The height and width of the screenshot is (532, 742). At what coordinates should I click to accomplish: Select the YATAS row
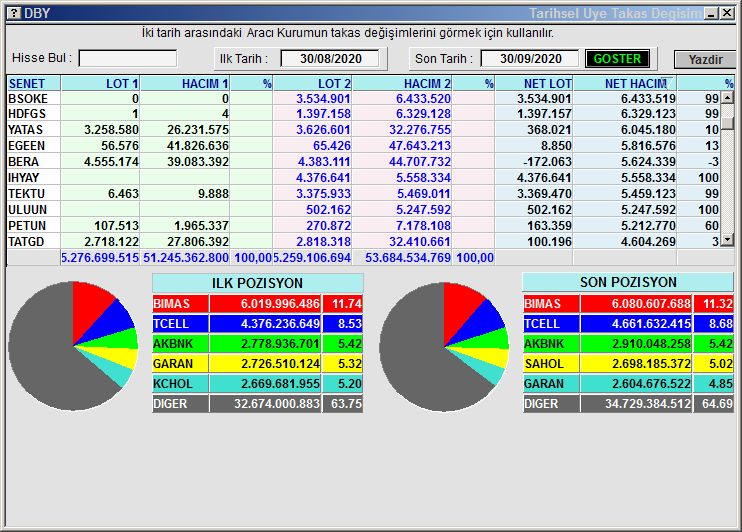[x=363, y=130]
